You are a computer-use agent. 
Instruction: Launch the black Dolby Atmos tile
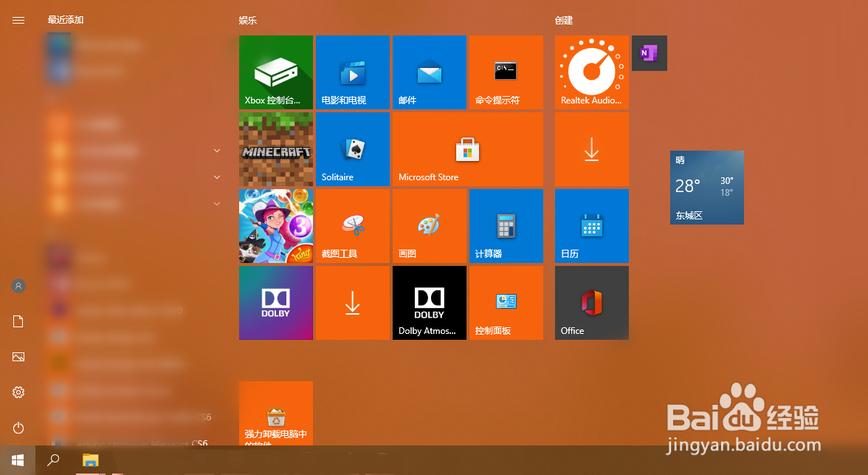[x=430, y=303]
